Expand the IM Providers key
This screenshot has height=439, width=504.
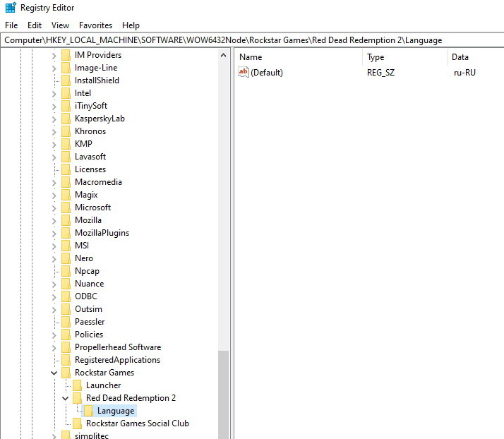(54, 56)
